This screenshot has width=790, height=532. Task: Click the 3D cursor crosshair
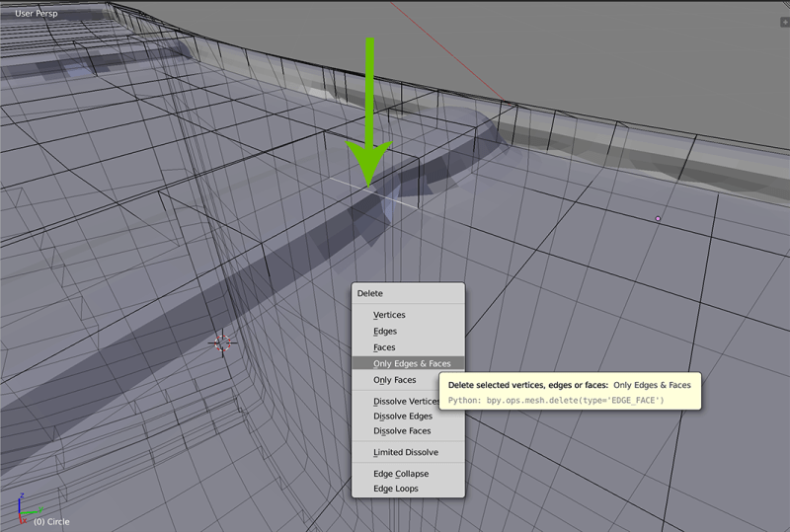click(222, 343)
